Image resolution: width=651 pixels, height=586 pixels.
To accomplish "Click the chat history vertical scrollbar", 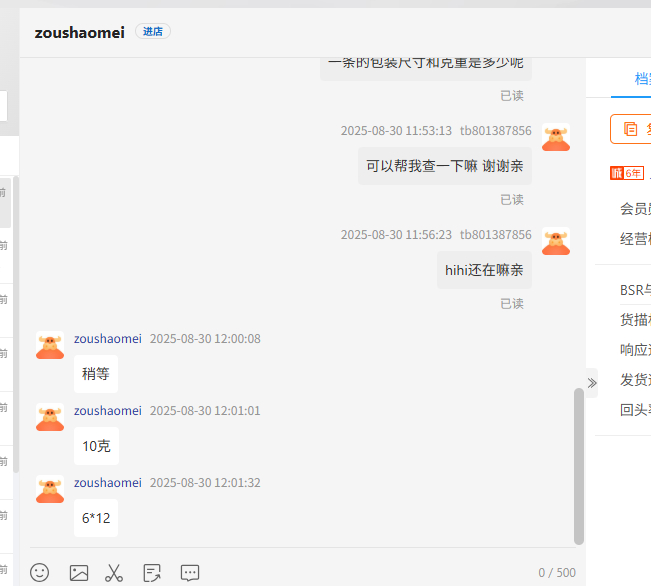I will coord(579,465).
